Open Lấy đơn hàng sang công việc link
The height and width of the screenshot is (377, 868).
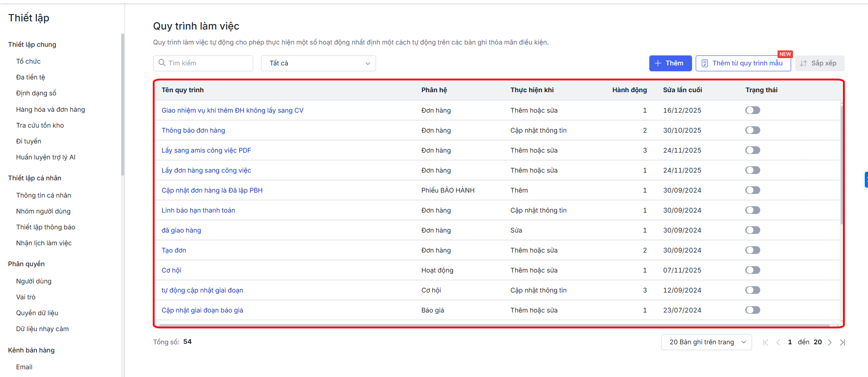point(206,170)
